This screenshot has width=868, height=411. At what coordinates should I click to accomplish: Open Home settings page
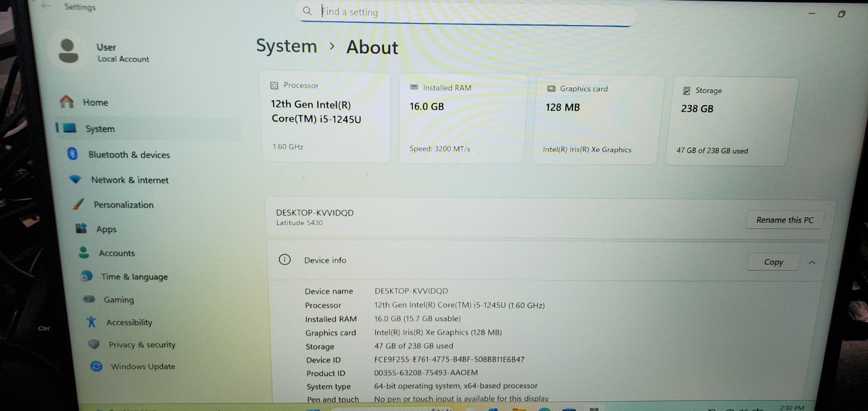point(95,102)
